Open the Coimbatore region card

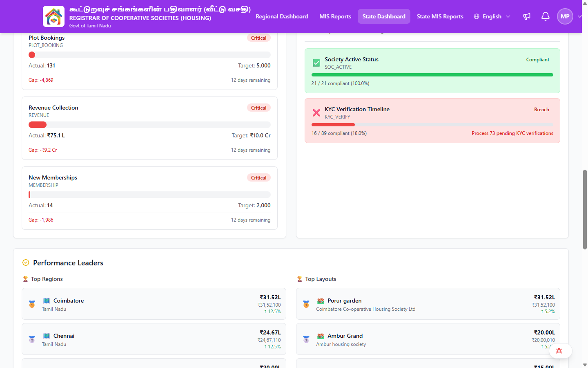click(154, 304)
